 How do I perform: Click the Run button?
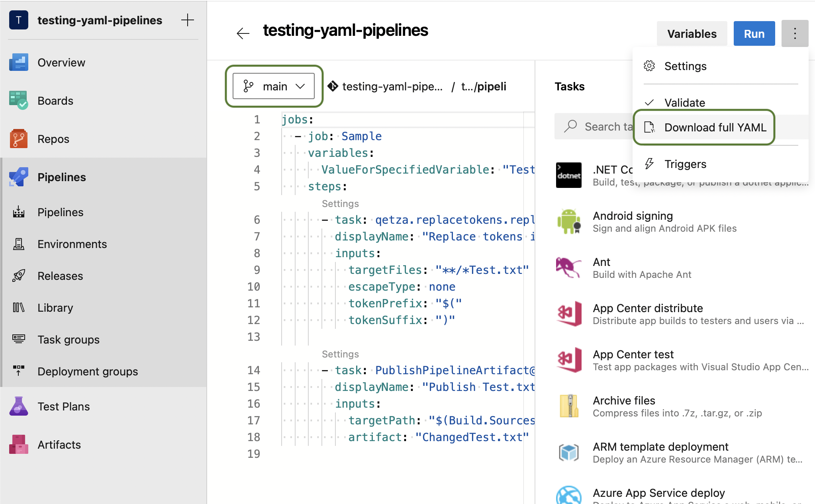(754, 34)
